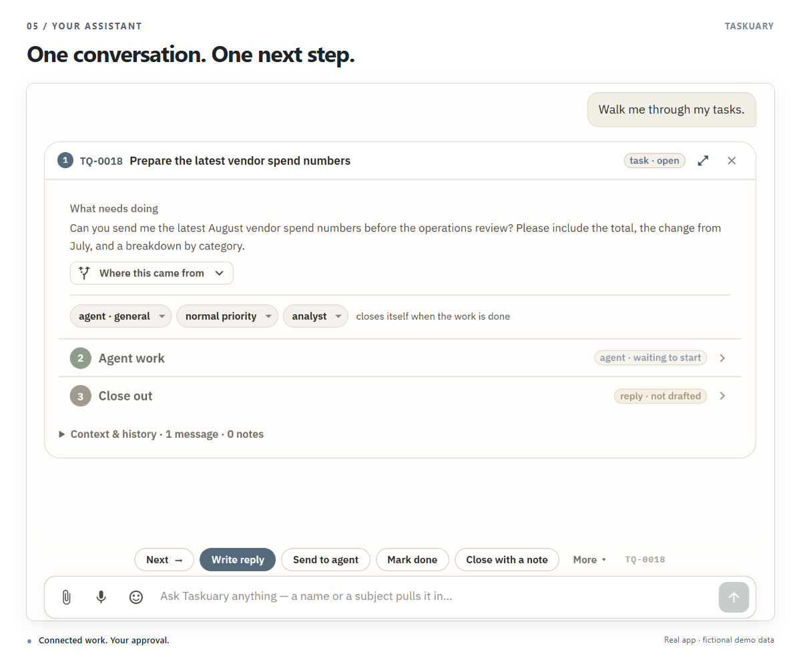
Task: Expand the task card to full view
Action: point(703,161)
